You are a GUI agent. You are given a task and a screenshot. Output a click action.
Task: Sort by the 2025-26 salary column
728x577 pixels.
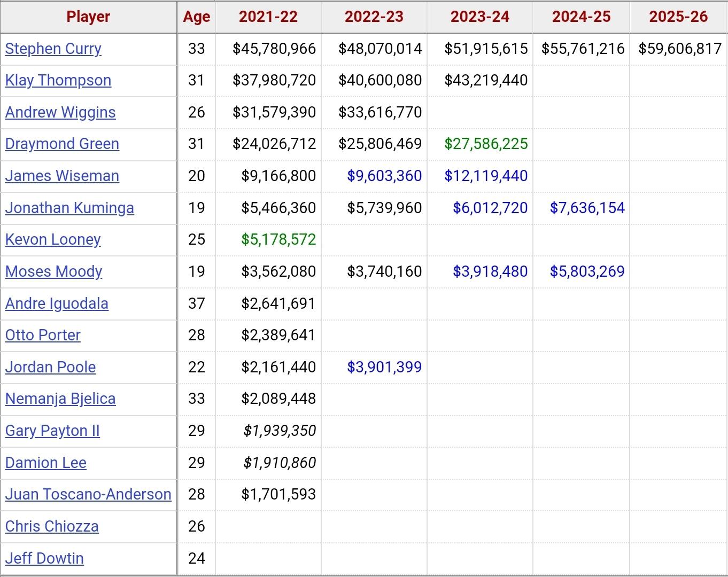pyautogui.click(x=679, y=17)
